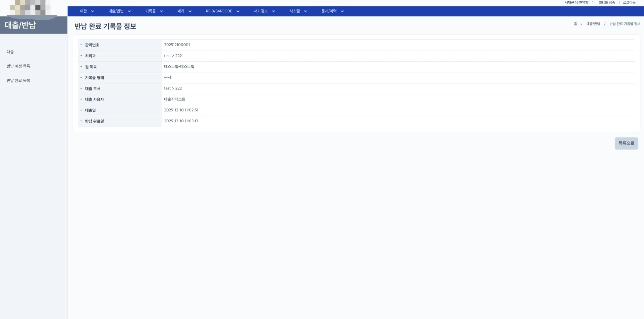Image resolution: width=644 pixels, height=319 pixels.
Task: Open the 서가정보 menu
Action: coord(261,11)
